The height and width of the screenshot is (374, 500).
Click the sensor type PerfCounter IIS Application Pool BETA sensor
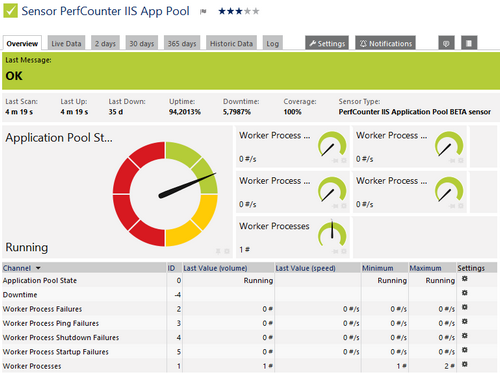coord(415,112)
